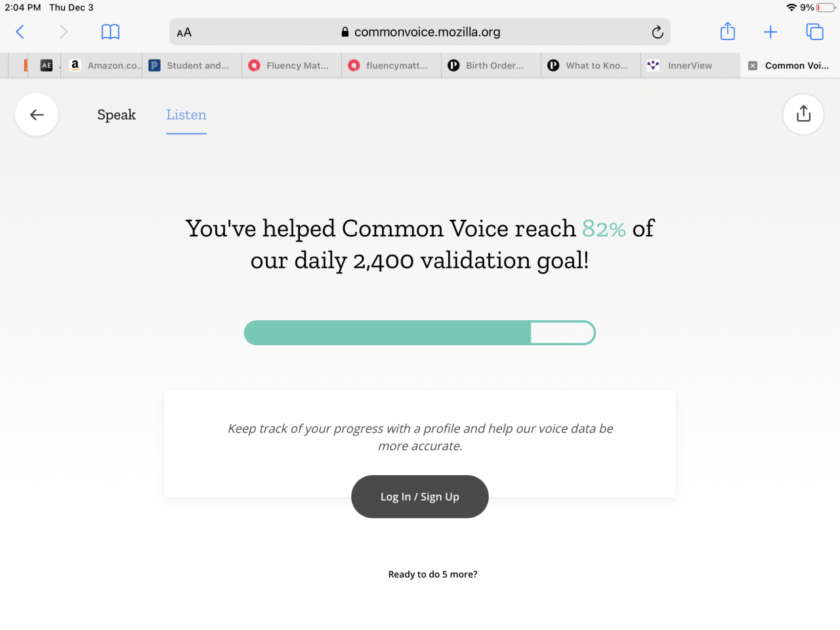Click the Common Voice back arrow button

coord(37,115)
